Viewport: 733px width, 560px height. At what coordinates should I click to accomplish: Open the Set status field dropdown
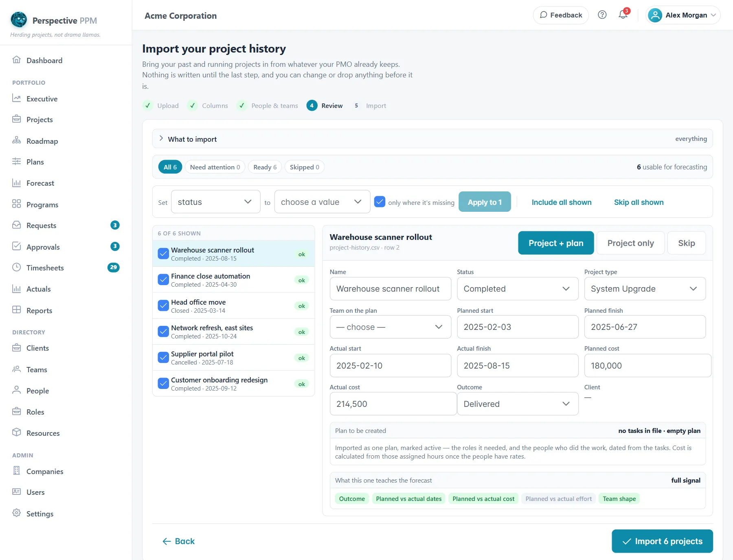pyautogui.click(x=216, y=202)
